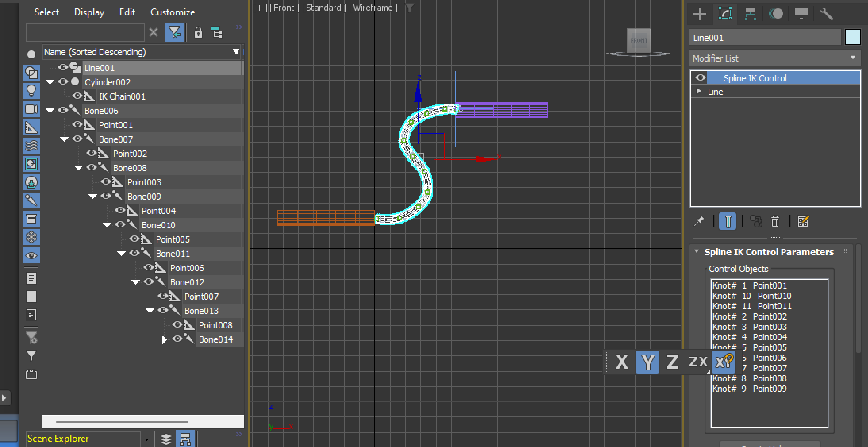Select the Remove Modifier trash icon
This screenshot has width=868, height=447.
click(775, 222)
